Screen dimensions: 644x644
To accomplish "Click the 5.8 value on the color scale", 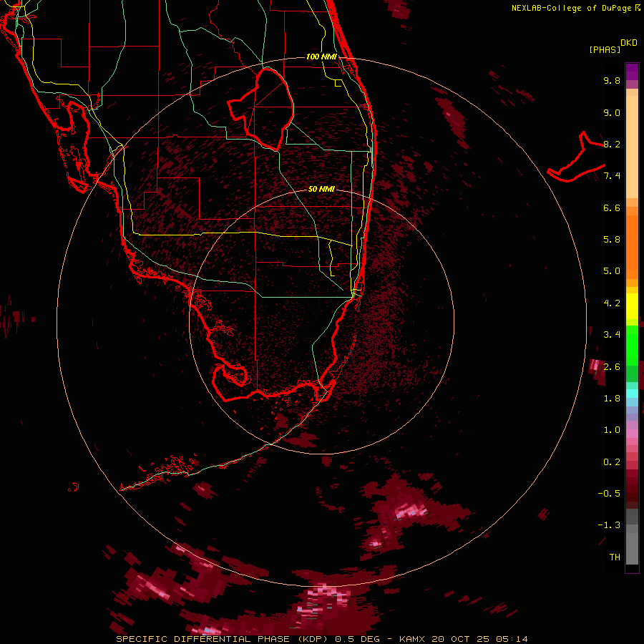I will (x=612, y=240).
